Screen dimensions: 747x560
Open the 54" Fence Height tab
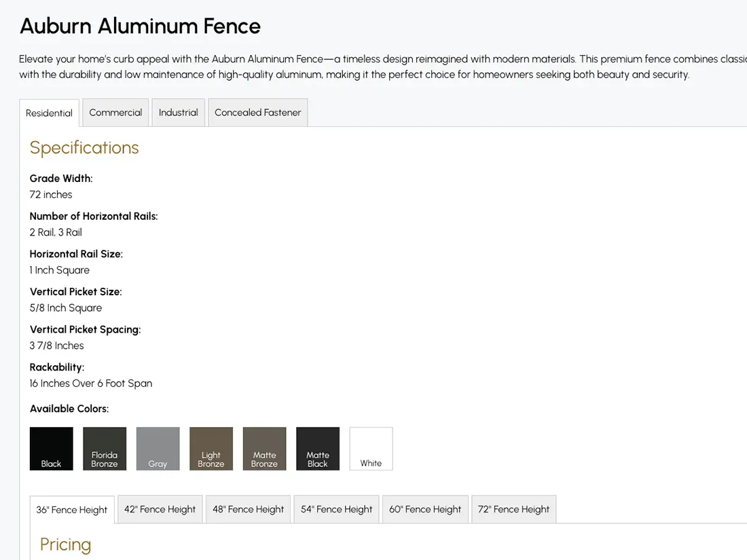(x=336, y=509)
